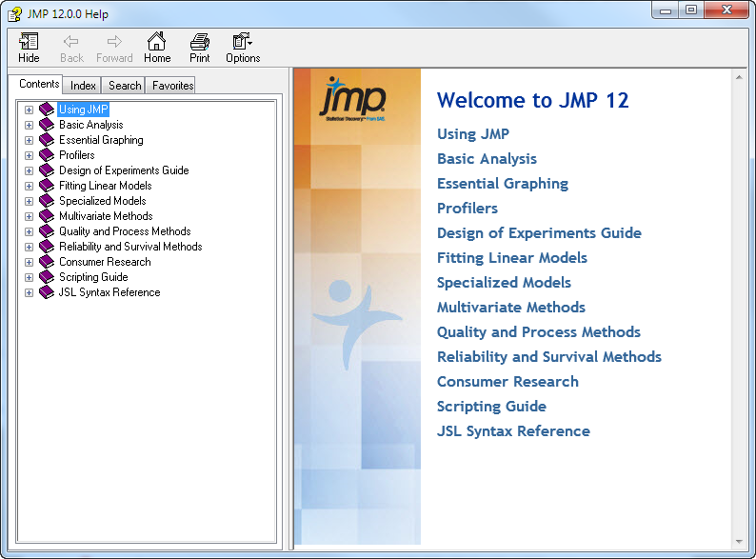
Task: Select Profilers tree label
Action: (77, 155)
